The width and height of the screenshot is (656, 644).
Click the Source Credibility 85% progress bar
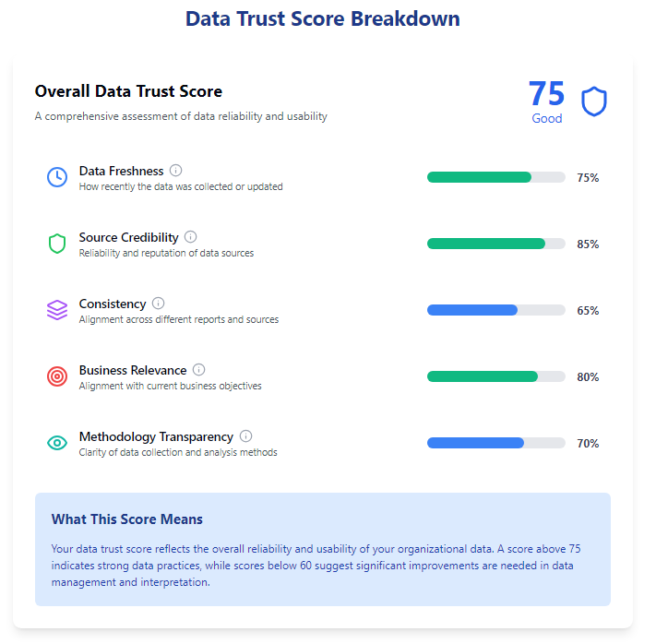click(x=496, y=244)
